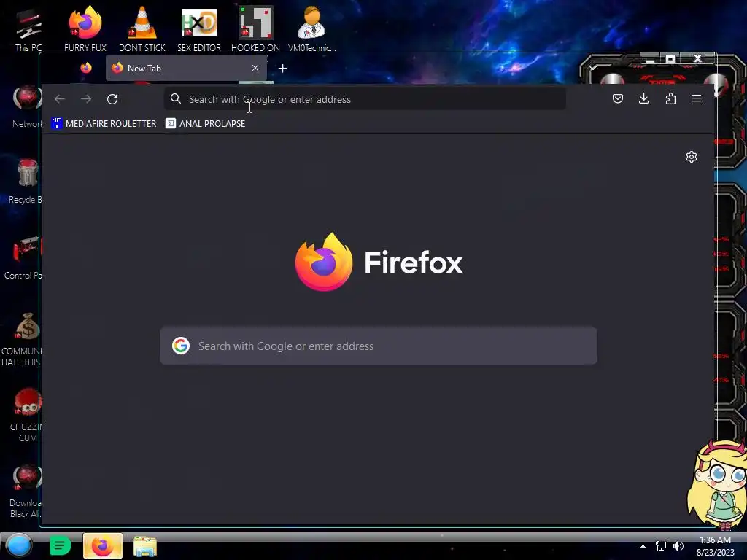Go forward with the forward arrow
The height and width of the screenshot is (560, 747).
click(86, 99)
